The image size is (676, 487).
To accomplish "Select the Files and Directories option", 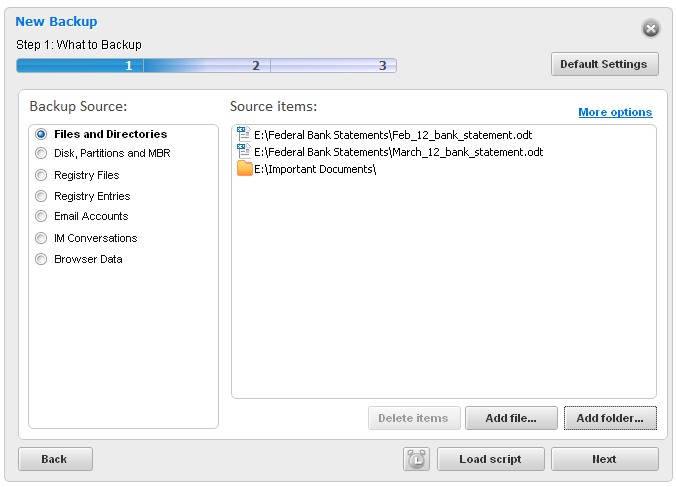I will tap(41, 134).
